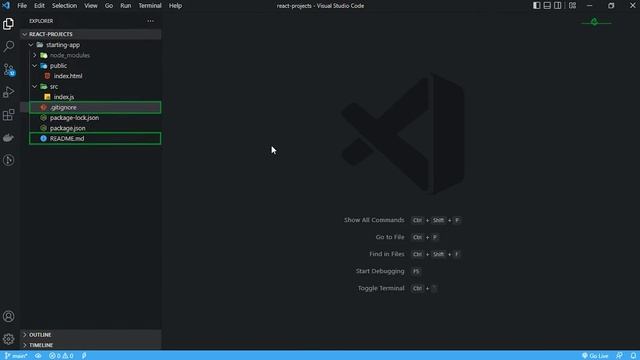Open the Help menu
The width and height of the screenshot is (640, 360).
click(176, 6)
